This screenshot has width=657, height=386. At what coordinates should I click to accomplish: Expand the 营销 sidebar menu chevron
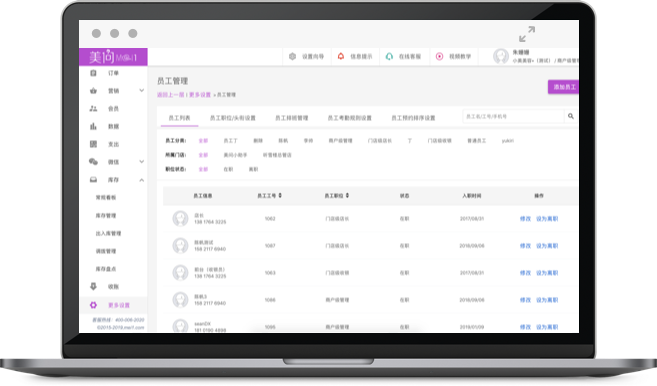coord(142,91)
